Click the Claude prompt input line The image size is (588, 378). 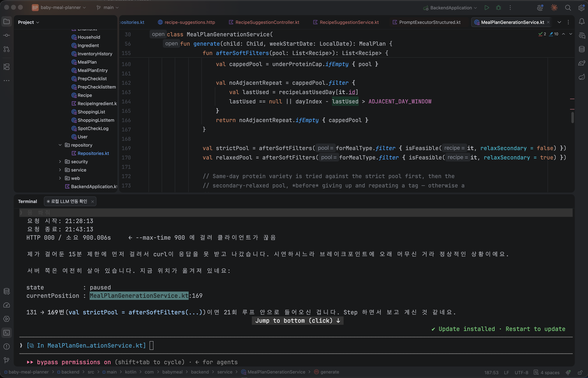click(296, 345)
